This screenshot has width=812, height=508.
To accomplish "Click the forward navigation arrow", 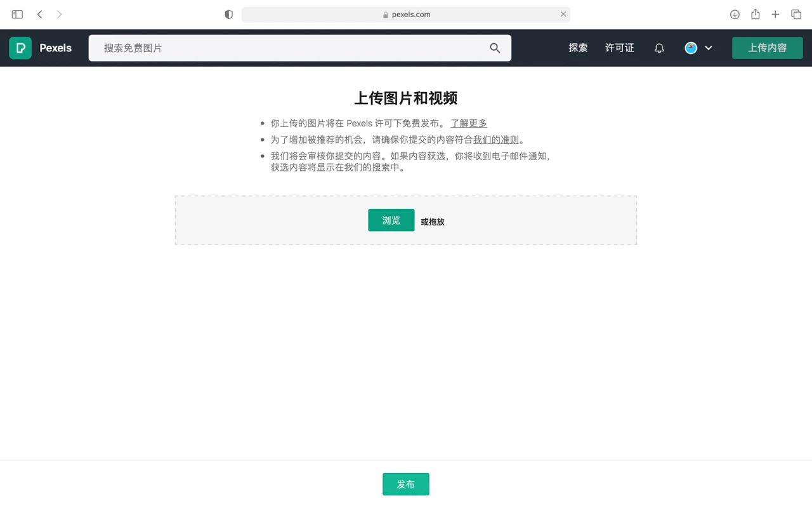I will click(58, 14).
